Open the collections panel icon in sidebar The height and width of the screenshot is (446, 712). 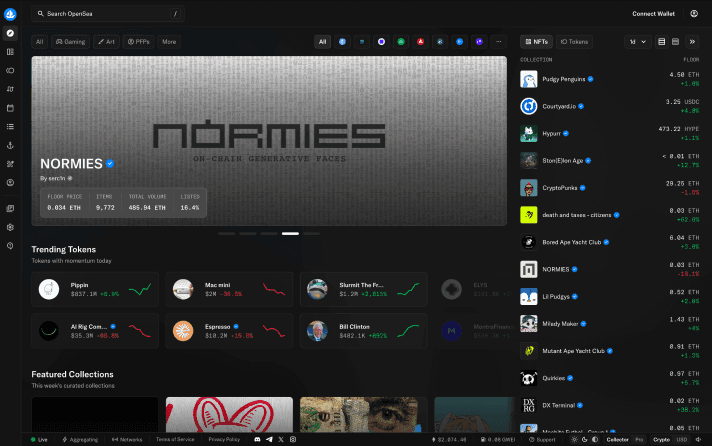(x=10, y=52)
